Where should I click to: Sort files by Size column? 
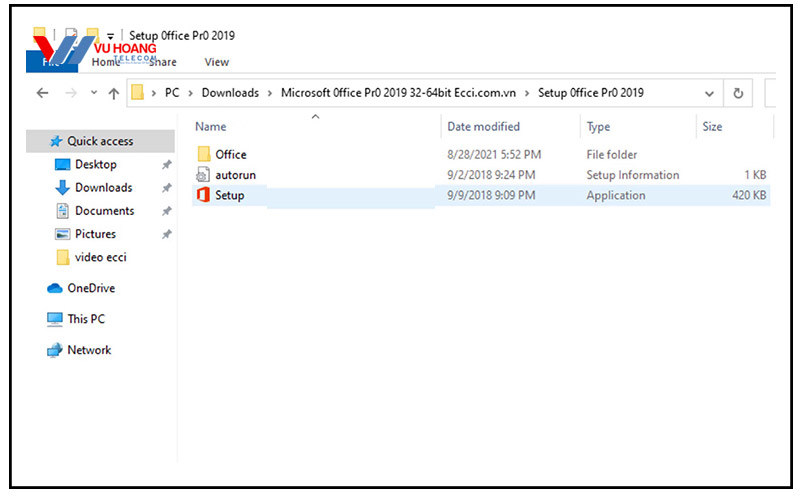point(712,127)
